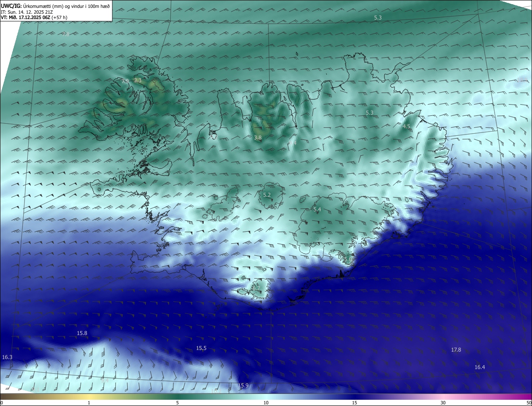Click the 15.9 value near the colorbar

pos(243,386)
